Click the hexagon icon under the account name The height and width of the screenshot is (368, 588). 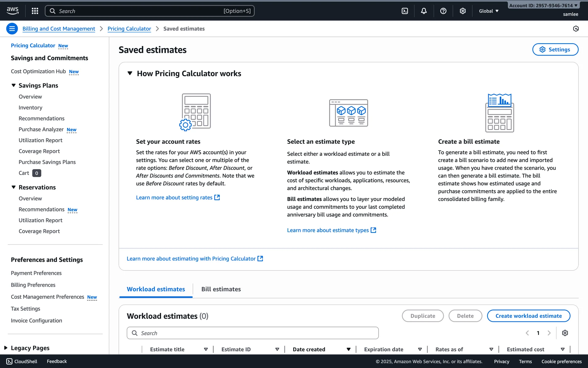[x=576, y=29]
